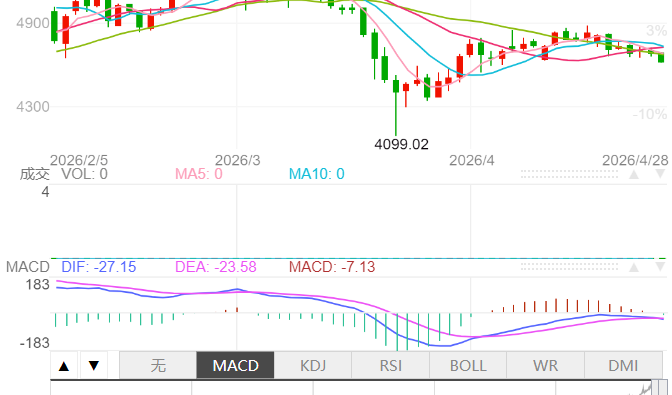Click the 成交 volume panel title
672x395 pixels.
34,174
